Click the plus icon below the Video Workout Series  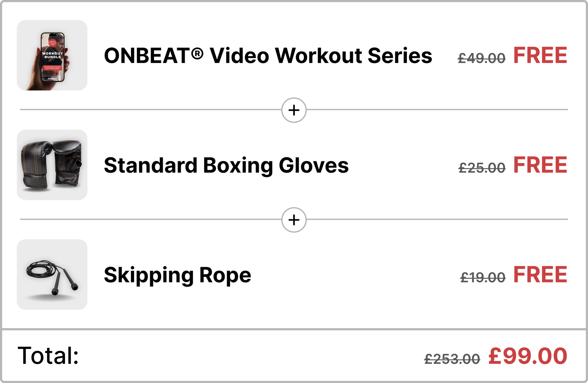(294, 110)
